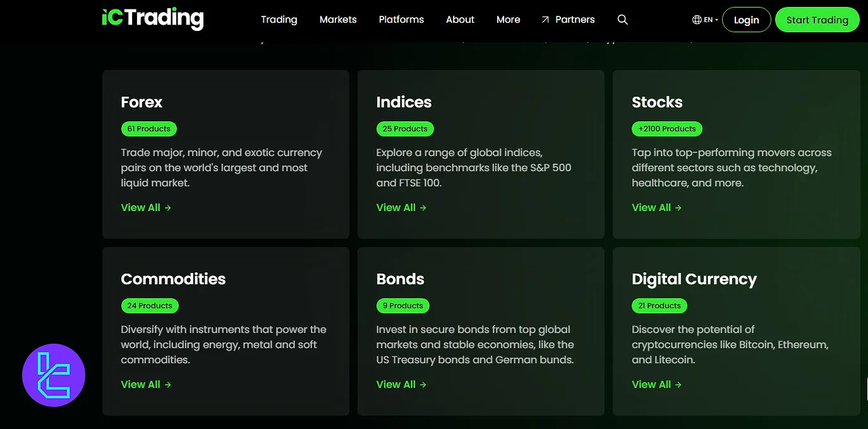Click the View All arrow under Bonds
868x429 pixels.
pos(423,384)
